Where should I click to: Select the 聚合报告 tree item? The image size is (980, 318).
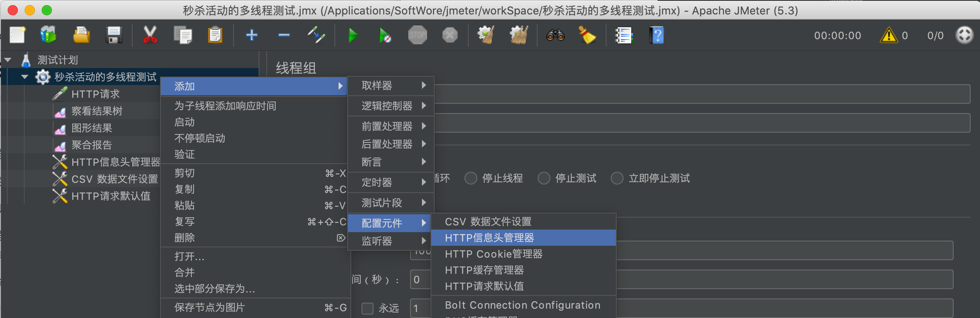point(91,145)
